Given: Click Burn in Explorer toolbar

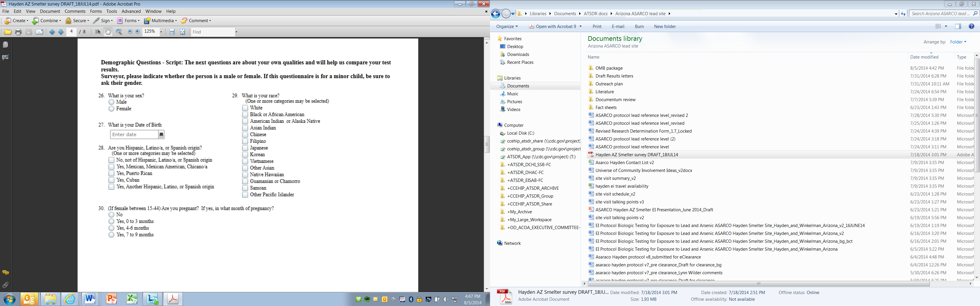Looking at the screenshot, I should click(x=639, y=26).
